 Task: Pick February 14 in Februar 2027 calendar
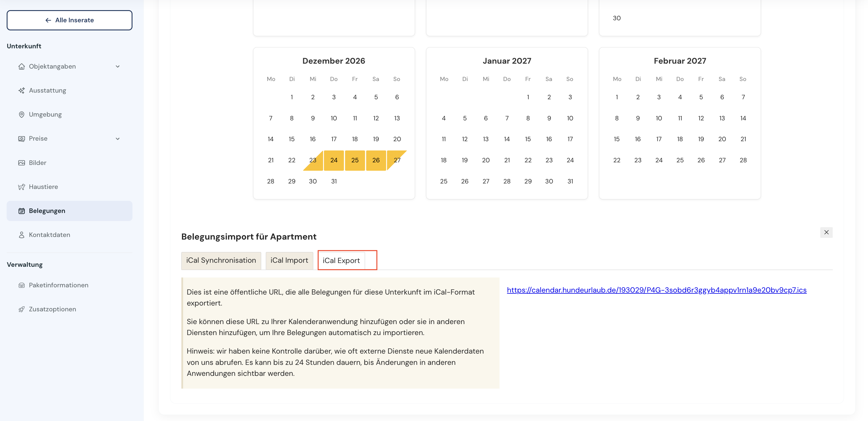[743, 118]
